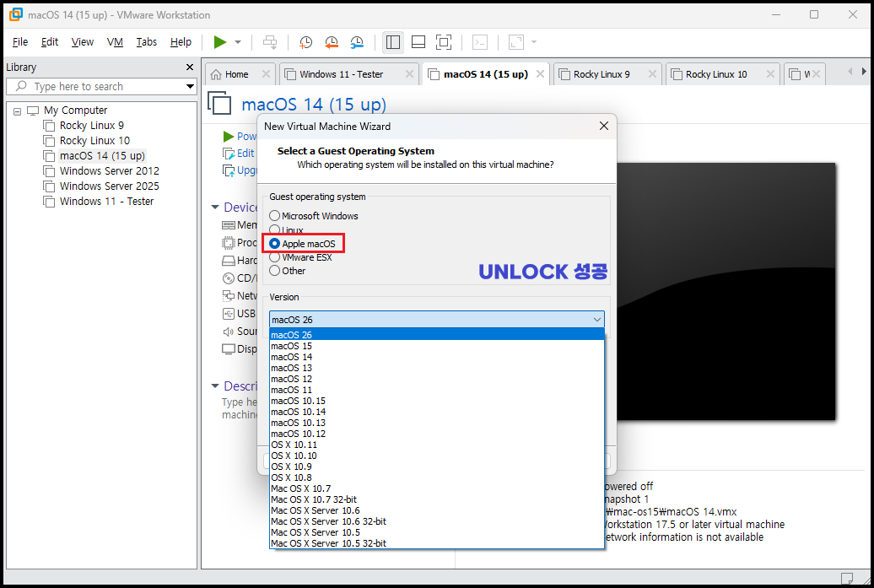Viewport: 874px width, 588px height.
Task: Switch to the Windows 11 - Tester tab
Action: pyautogui.click(x=341, y=74)
